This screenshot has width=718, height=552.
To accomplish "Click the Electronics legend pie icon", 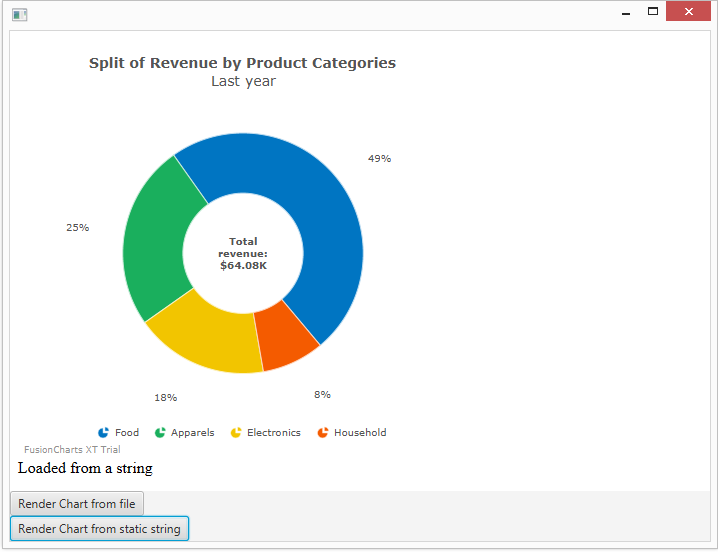I will [236, 433].
